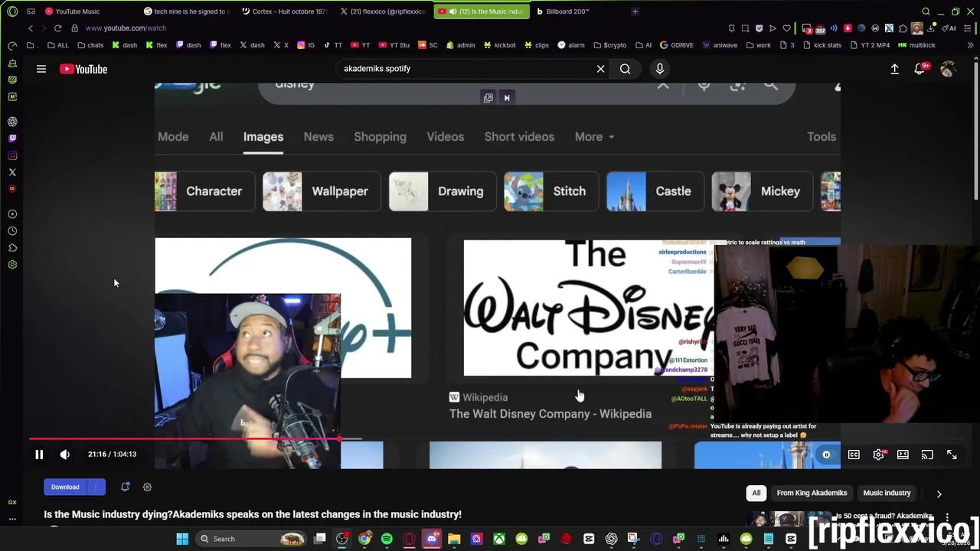The height and width of the screenshot is (551, 980).
Task: Open the GDRIVE bookmark
Action: pyautogui.click(x=676, y=45)
